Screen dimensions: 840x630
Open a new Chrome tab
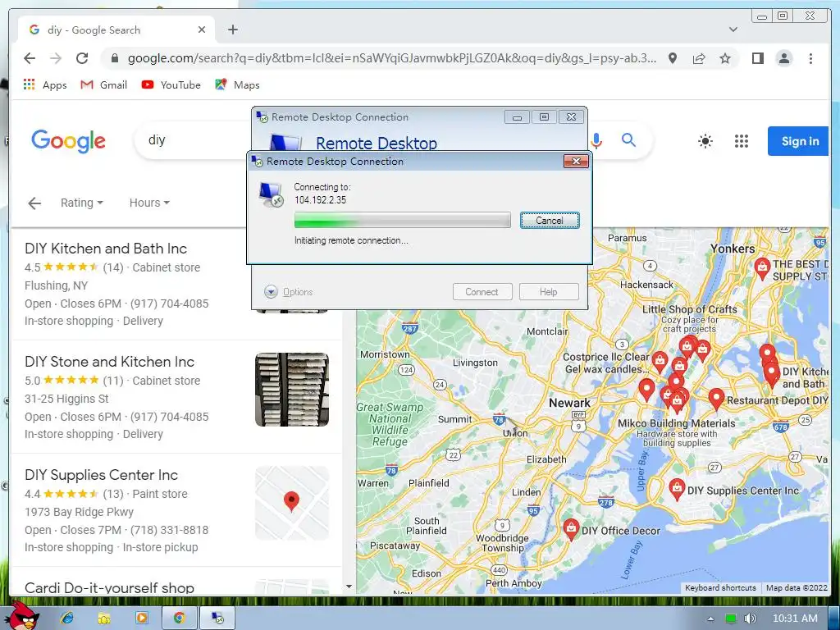pyautogui.click(x=232, y=30)
